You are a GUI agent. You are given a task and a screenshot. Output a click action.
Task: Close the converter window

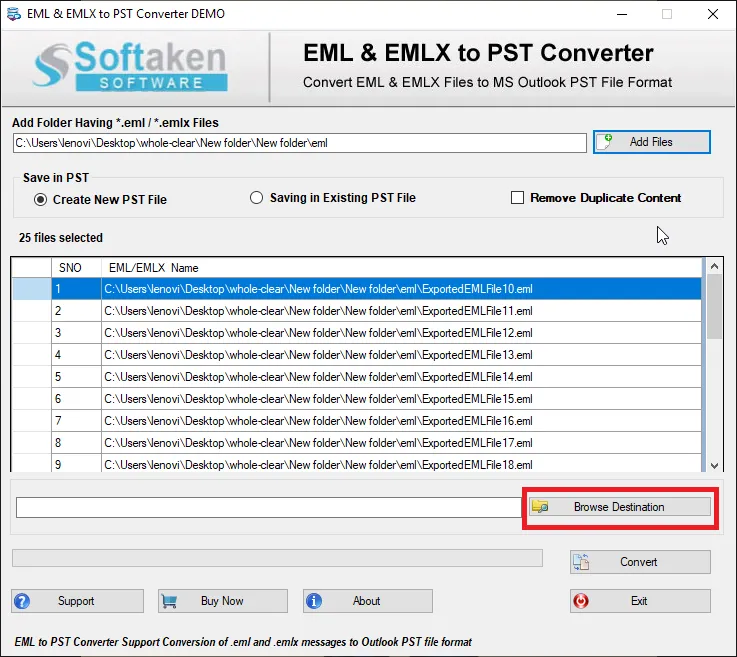point(713,14)
